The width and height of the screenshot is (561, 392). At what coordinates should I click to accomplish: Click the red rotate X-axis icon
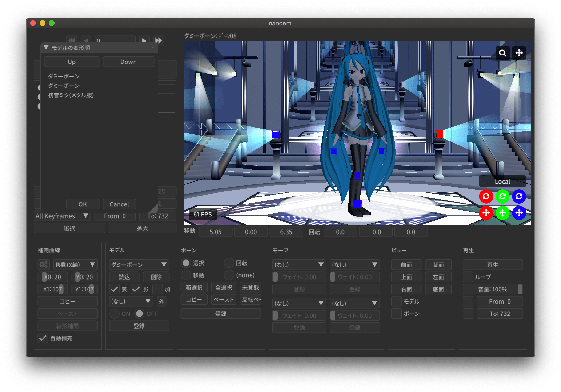click(x=486, y=196)
